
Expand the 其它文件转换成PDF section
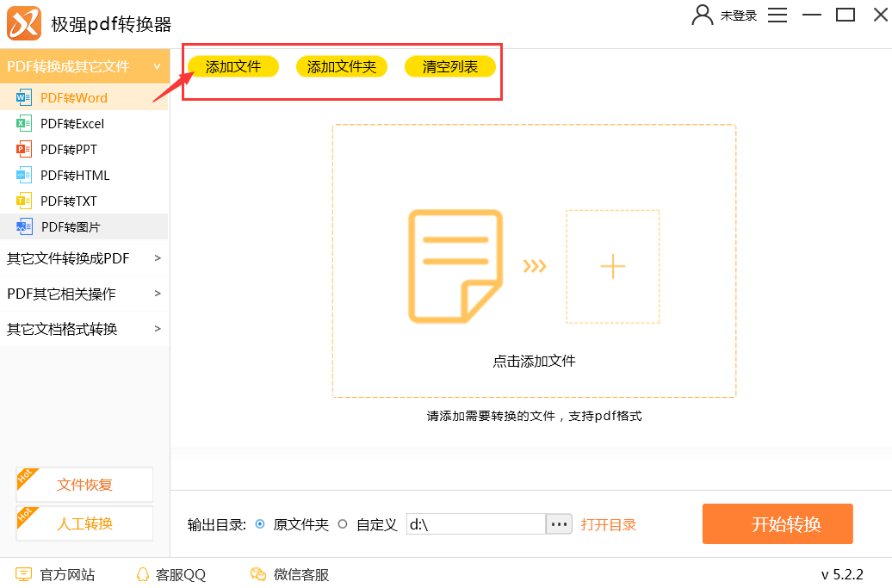157,257
